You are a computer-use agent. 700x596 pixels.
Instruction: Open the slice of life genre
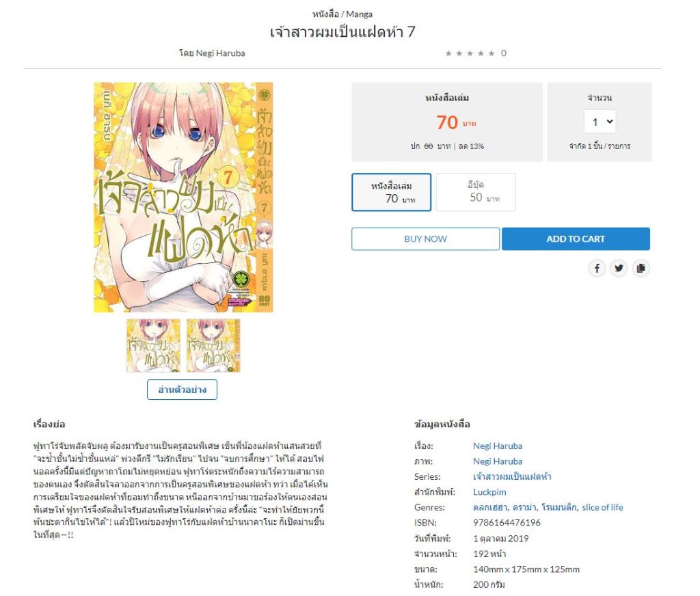pyautogui.click(x=602, y=507)
